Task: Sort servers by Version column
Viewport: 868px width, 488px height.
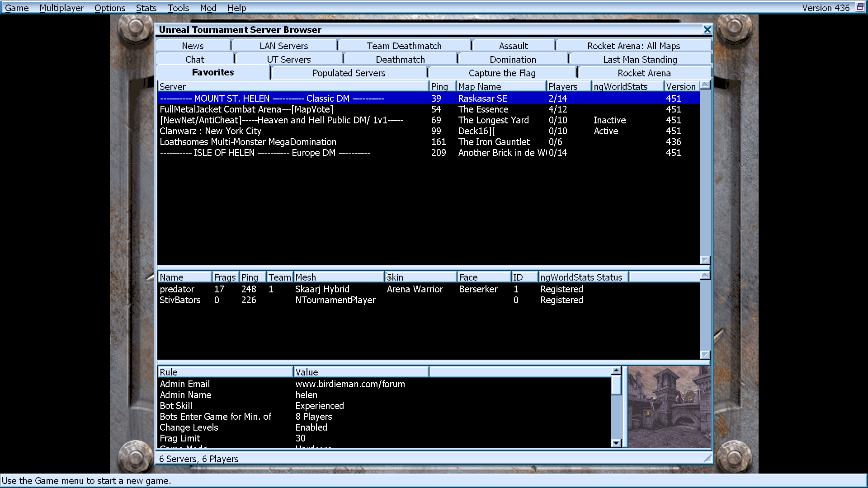Action: [682, 86]
